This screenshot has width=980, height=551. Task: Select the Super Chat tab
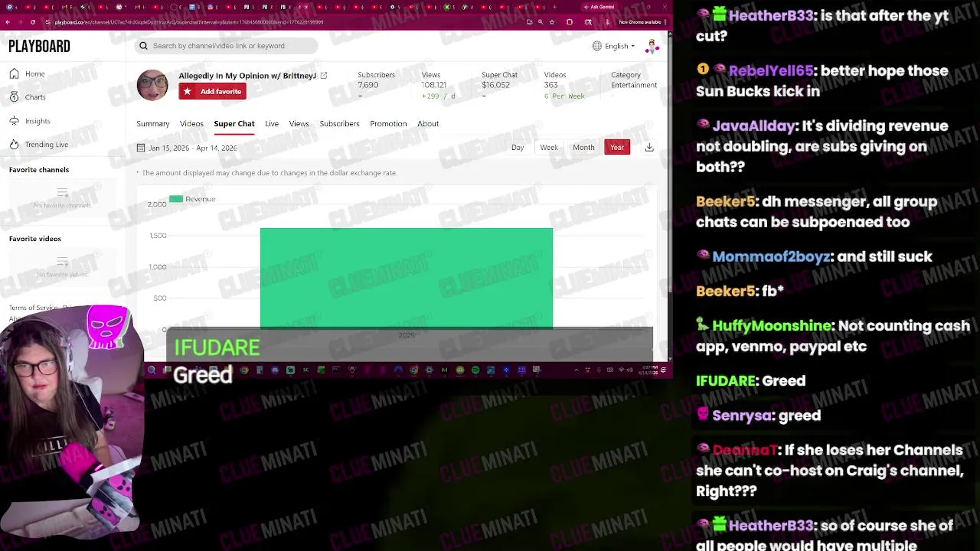pos(234,124)
